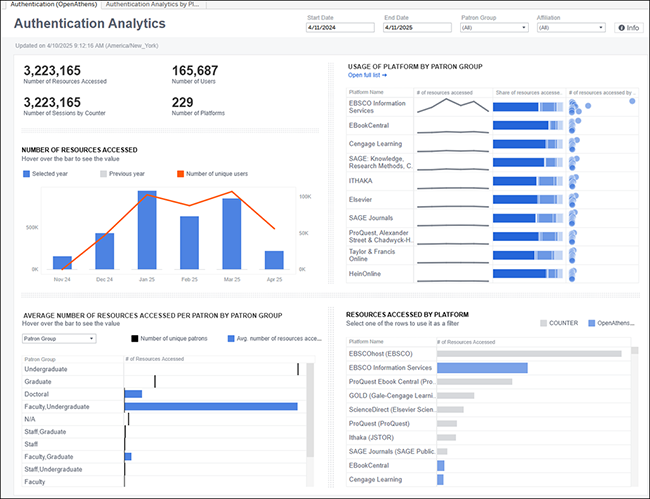
Task: Click the Share of resources accessed header
Action: (x=529, y=92)
